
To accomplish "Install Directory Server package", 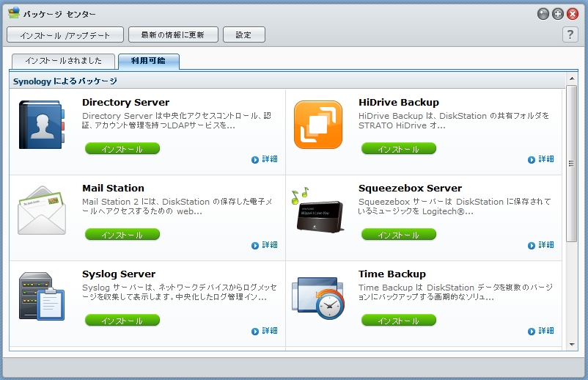I will pyautogui.click(x=122, y=148).
